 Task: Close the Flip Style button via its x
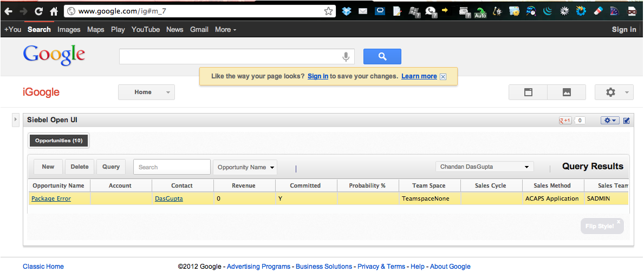(619, 222)
